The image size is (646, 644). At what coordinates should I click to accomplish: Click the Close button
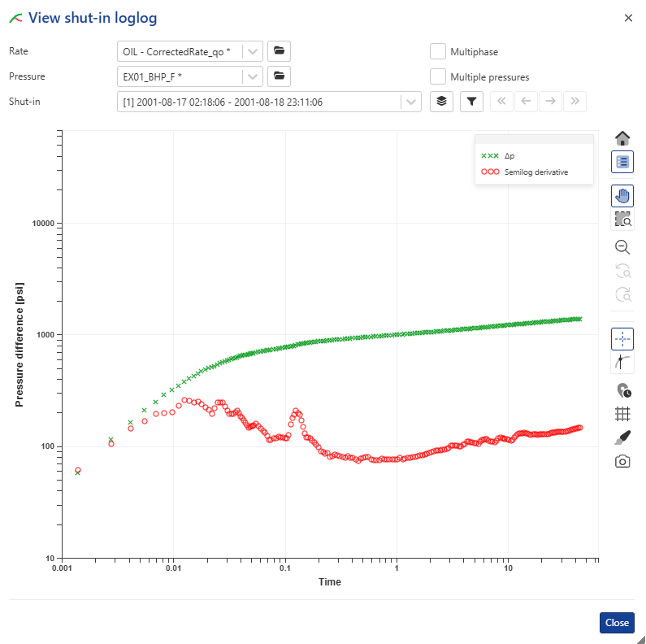pos(617,623)
